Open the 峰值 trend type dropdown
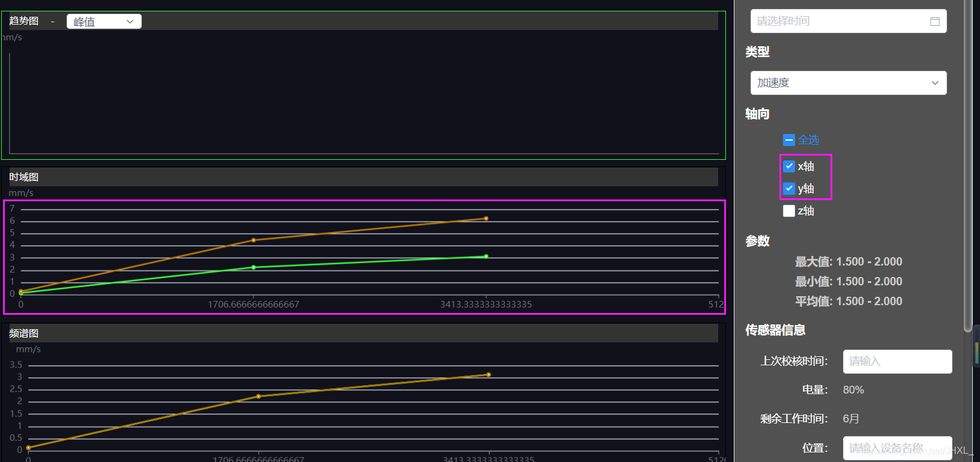 click(x=104, y=22)
